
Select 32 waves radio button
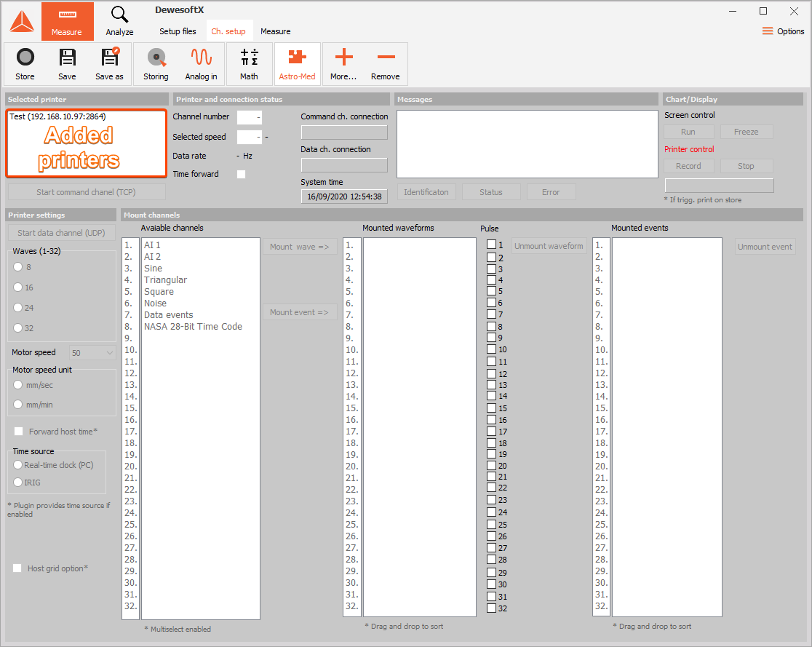18,328
